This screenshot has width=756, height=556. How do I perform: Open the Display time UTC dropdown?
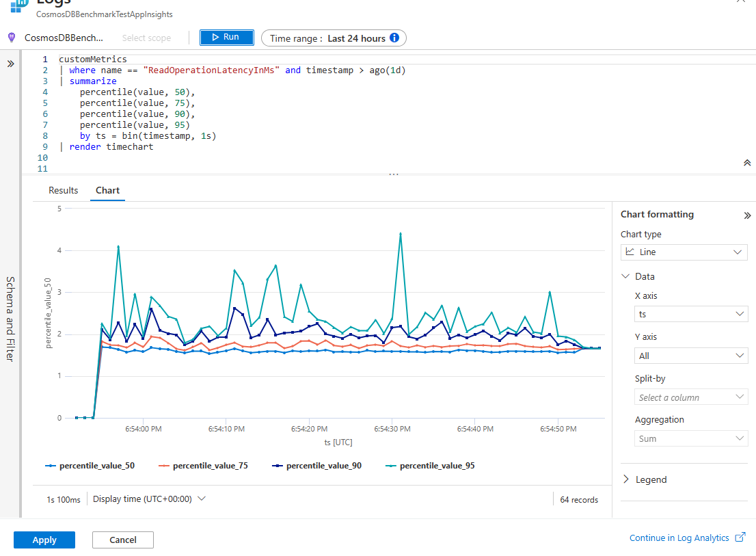[149, 499]
